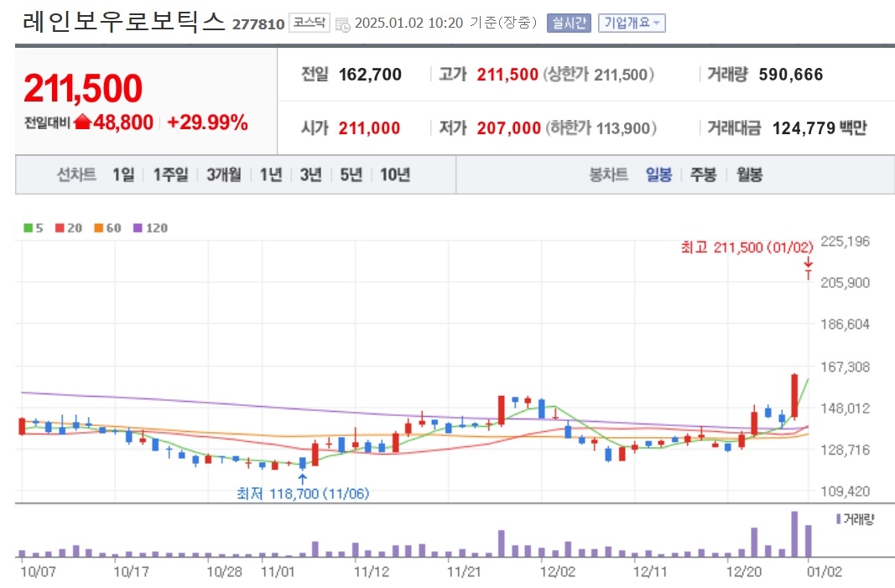
Task: Click the 코스닥 market badge
Action: coord(310,23)
